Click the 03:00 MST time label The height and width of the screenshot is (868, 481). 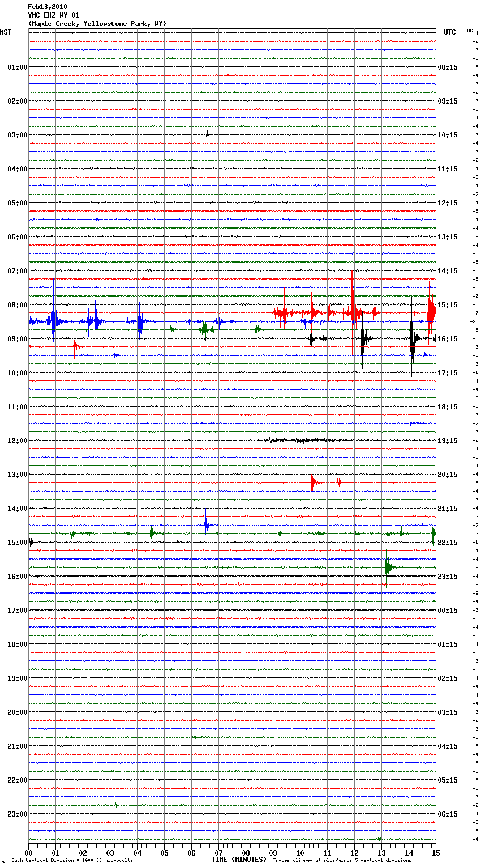[18, 135]
